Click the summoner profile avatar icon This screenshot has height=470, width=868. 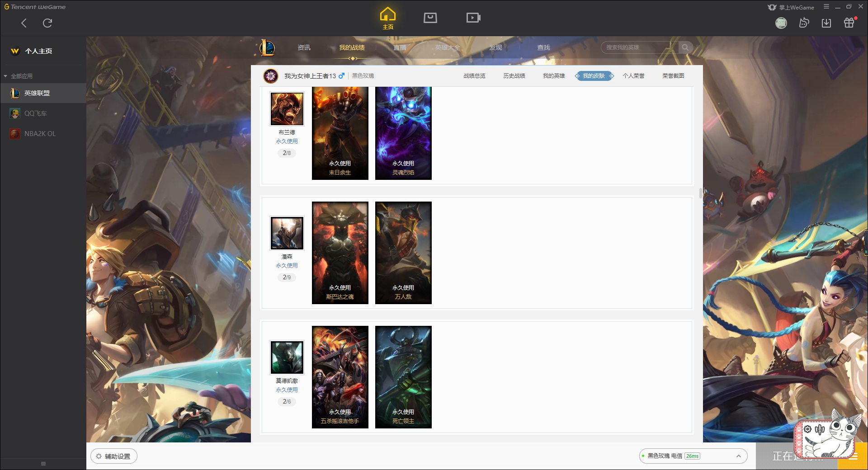tap(271, 76)
